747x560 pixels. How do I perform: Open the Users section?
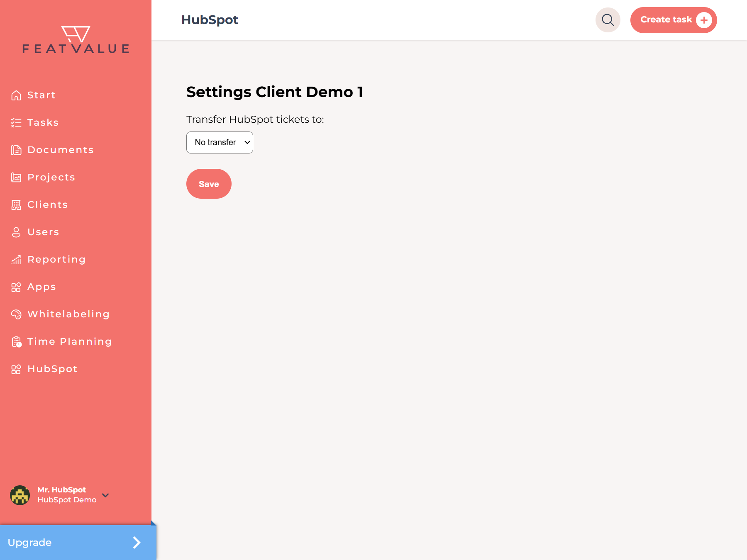[x=44, y=232]
